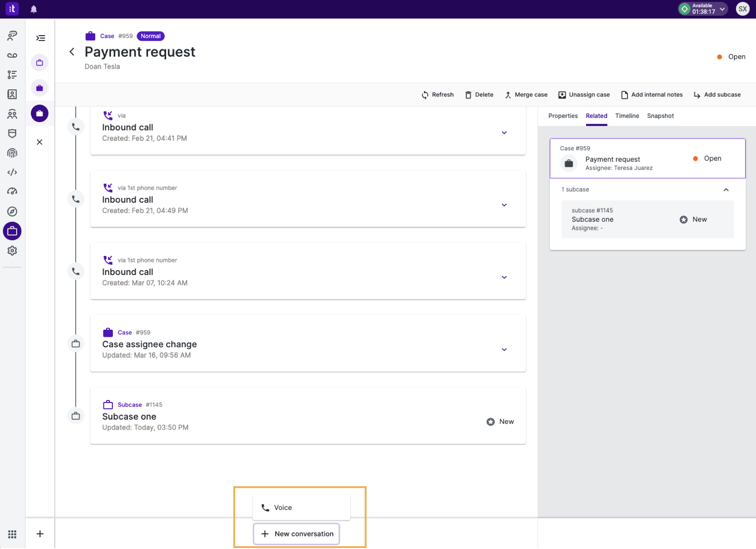Click Unassign case in toolbar
Viewport: 756px width, 549px height.
click(584, 95)
